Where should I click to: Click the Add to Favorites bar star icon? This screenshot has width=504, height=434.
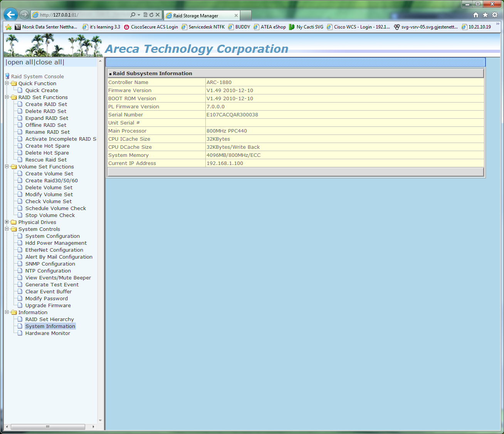tap(8, 27)
